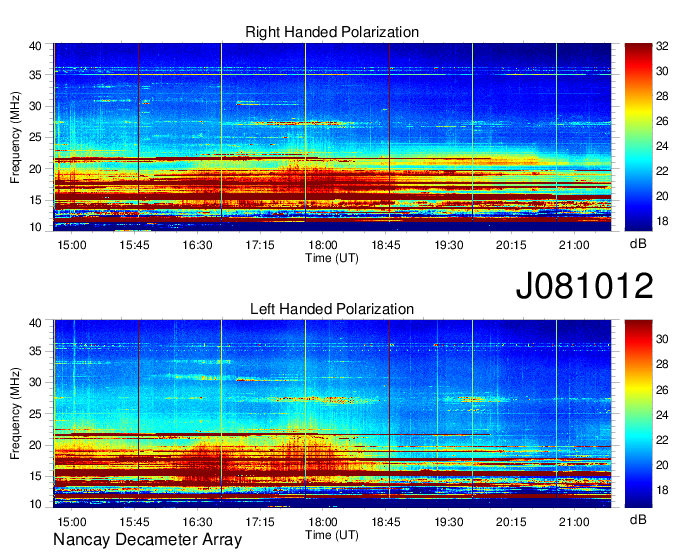Click the "dB" label under the left-handed plot's colorbar
This screenshot has height=552, width=680.
[x=638, y=519]
